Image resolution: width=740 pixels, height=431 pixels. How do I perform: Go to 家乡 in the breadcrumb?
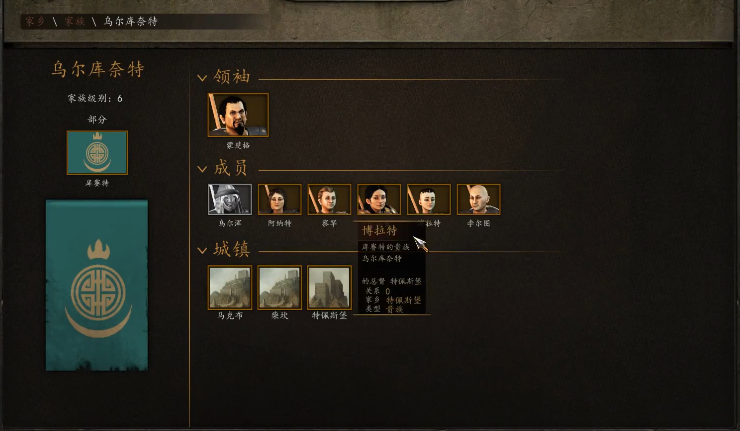click(35, 21)
